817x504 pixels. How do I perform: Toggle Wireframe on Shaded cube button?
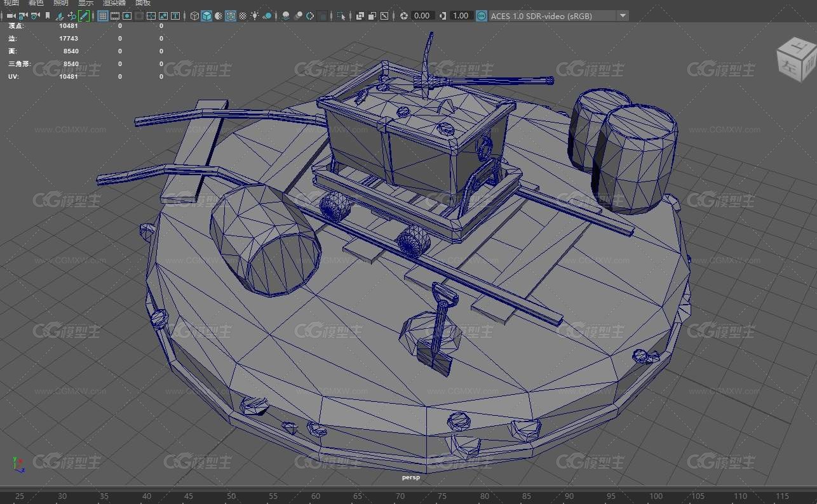pos(231,16)
